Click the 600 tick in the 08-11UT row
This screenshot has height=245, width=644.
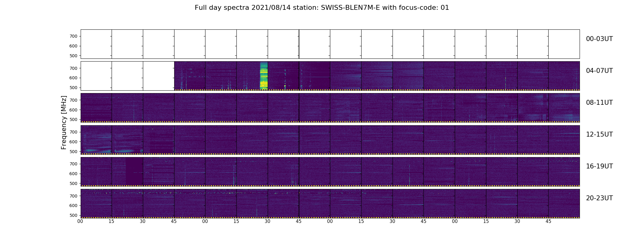pyautogui.click(x=73, y=110)
